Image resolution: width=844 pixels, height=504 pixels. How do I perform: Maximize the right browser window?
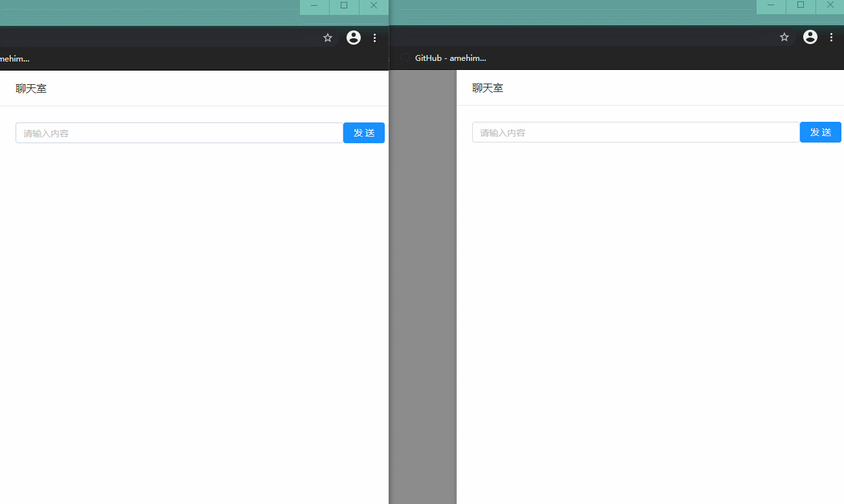pos(801,6)
